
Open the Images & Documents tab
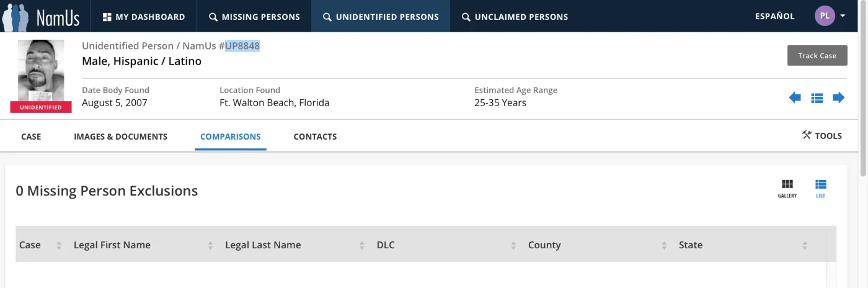click(120, 137)
